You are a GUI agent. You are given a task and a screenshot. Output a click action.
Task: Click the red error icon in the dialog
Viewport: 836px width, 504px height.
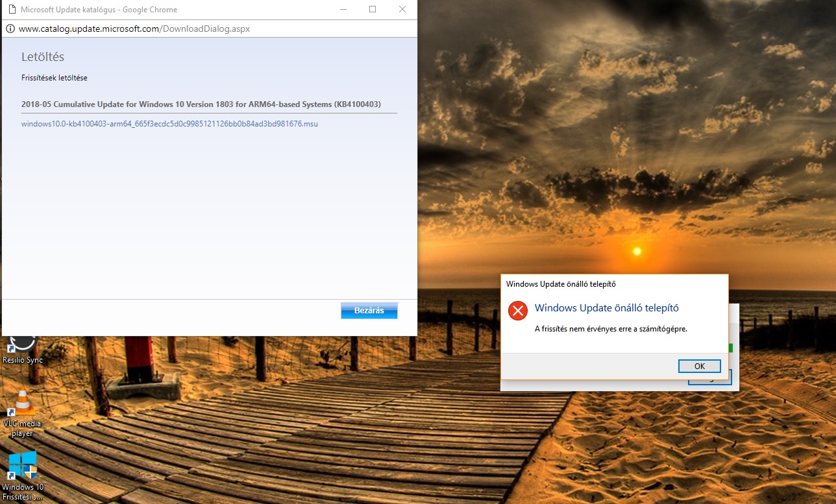coord(518,311)
